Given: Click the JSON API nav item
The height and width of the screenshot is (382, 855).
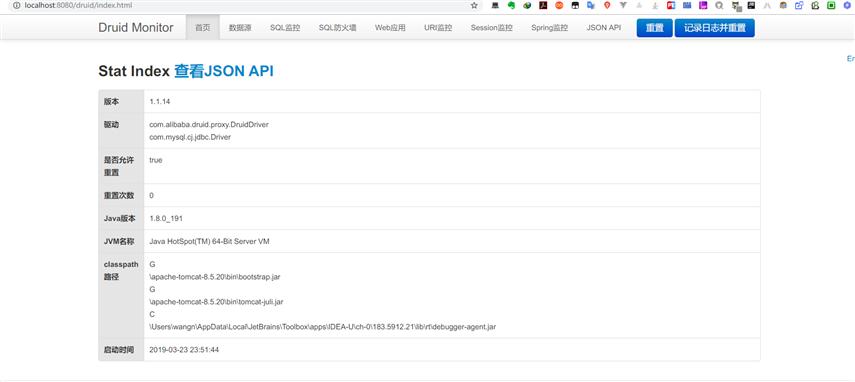Looking at the screenshot, I should tap(604, 28).
